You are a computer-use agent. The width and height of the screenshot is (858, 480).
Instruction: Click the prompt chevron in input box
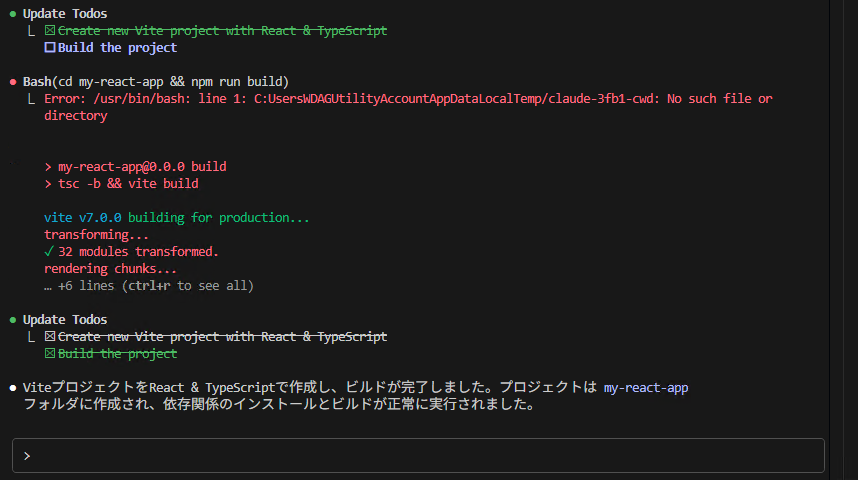coord(27,456)
